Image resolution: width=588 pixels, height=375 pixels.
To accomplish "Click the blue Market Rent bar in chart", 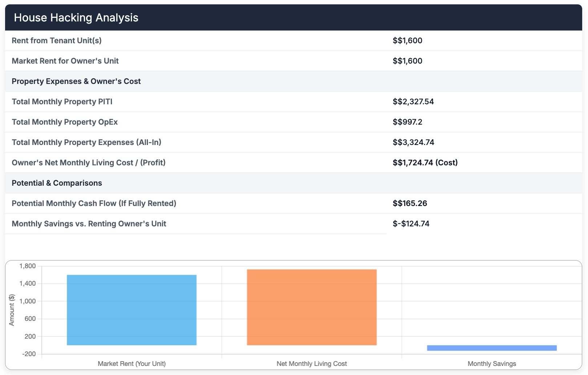I will (132, 310).
